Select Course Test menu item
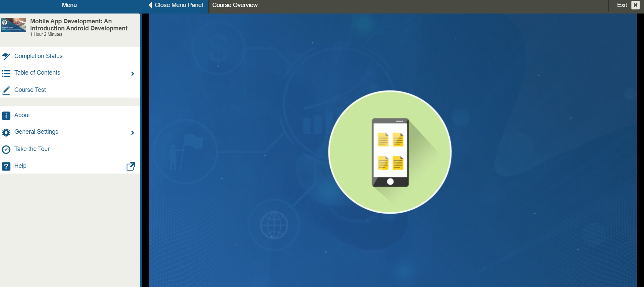This screenshot has height=287, width=644. pos(70,89)
